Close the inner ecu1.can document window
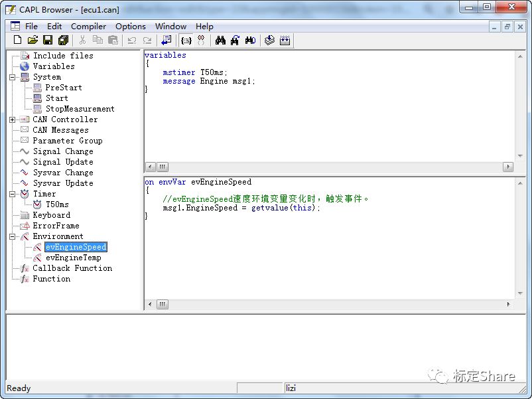The height and width of the screenshot is (399, 532). click(520, 27)
